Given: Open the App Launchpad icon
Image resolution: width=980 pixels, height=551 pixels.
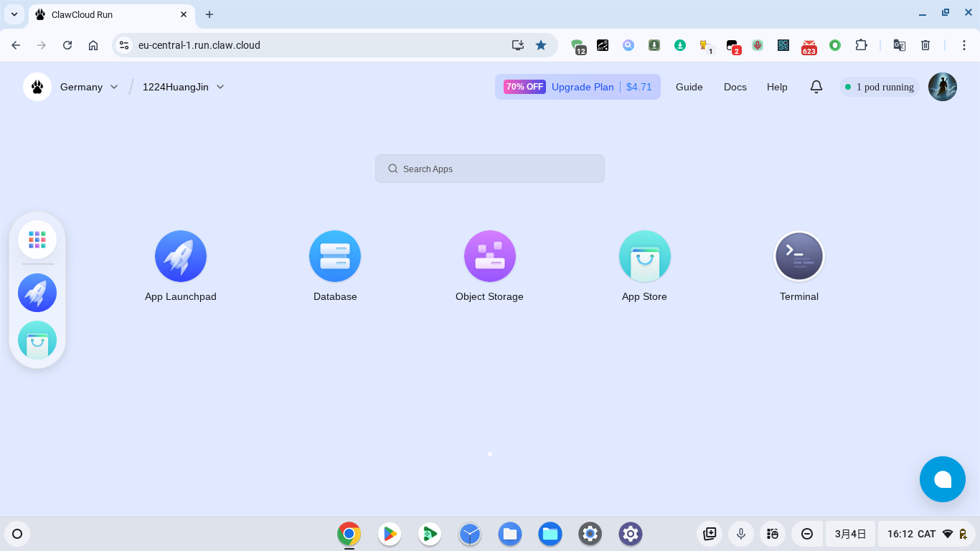Looking at the screenshot, I should coord(181,256).
